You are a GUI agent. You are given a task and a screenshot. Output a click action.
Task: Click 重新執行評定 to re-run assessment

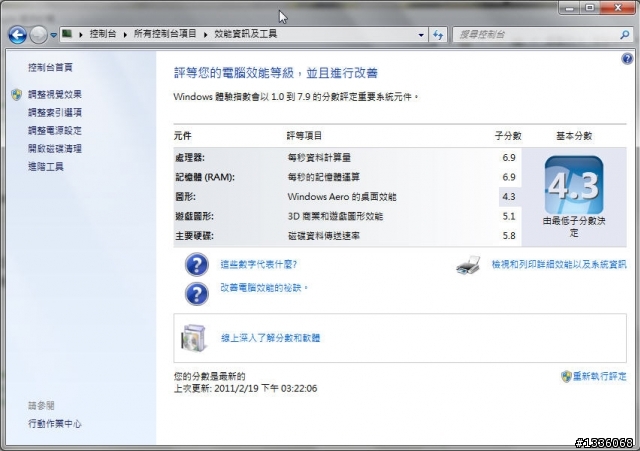tap(600, 376)
